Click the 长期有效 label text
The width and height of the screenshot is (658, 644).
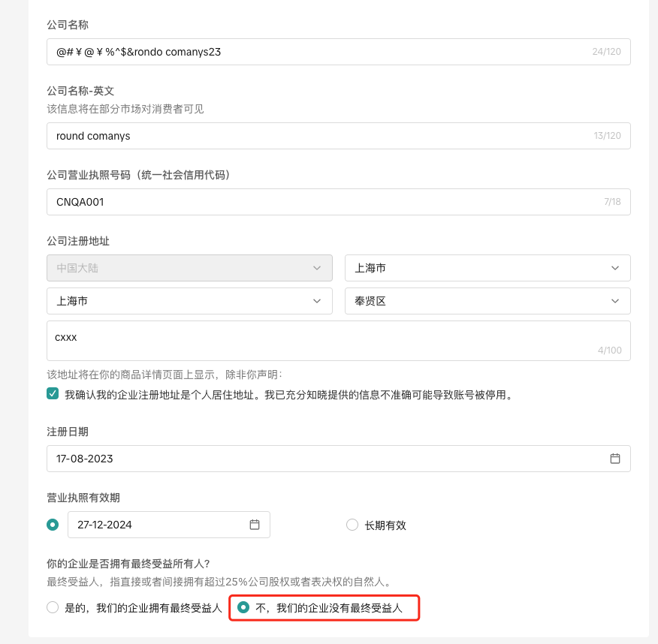(x=385, y=525)
